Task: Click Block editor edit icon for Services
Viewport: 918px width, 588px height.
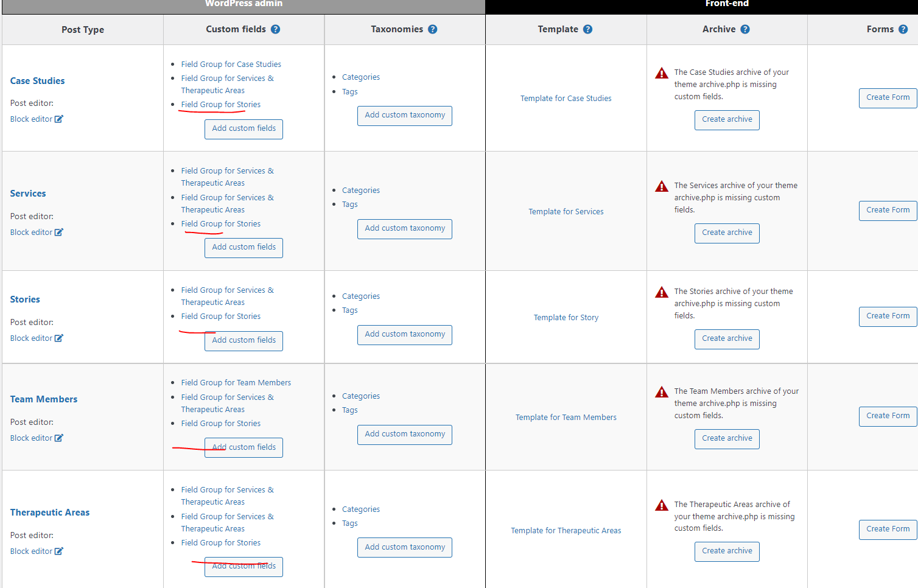Action: pos(59,233)
